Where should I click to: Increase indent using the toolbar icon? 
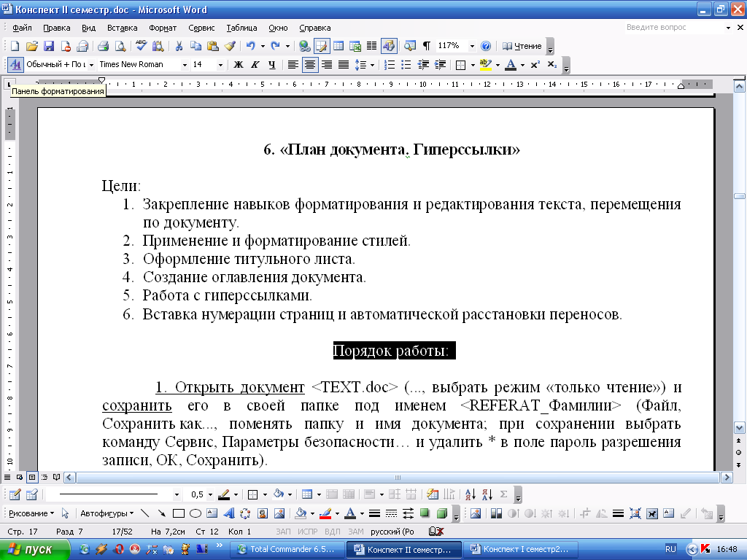(x=440, y=65)
